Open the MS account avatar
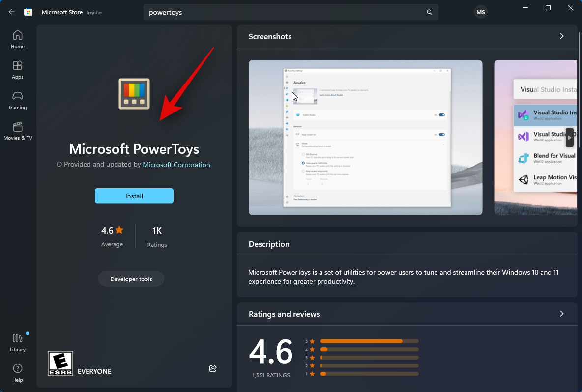Viewport: 582px width, 392px height. pos(480,12)
